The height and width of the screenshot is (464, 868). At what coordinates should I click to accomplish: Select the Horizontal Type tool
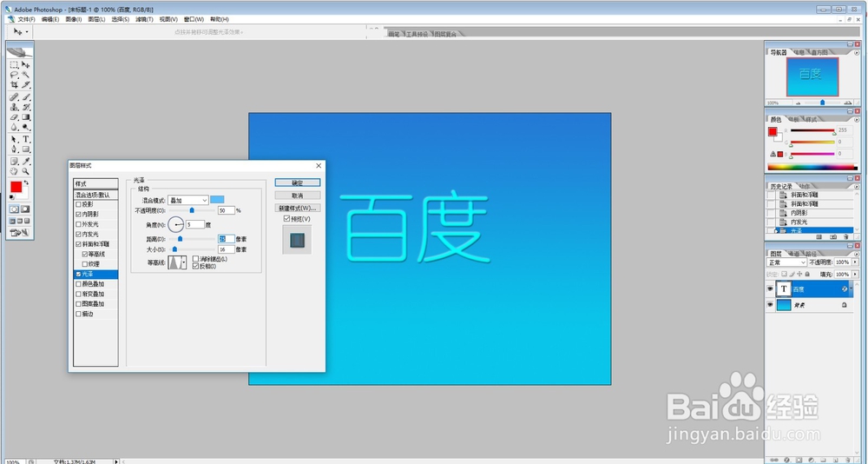[x=25, y=139]
